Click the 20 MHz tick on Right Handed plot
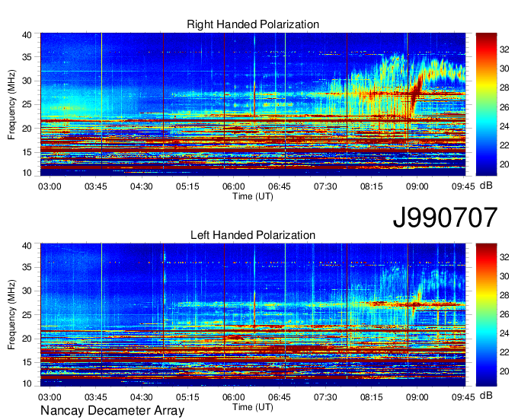The image size is (518, 420). [27, 129]
